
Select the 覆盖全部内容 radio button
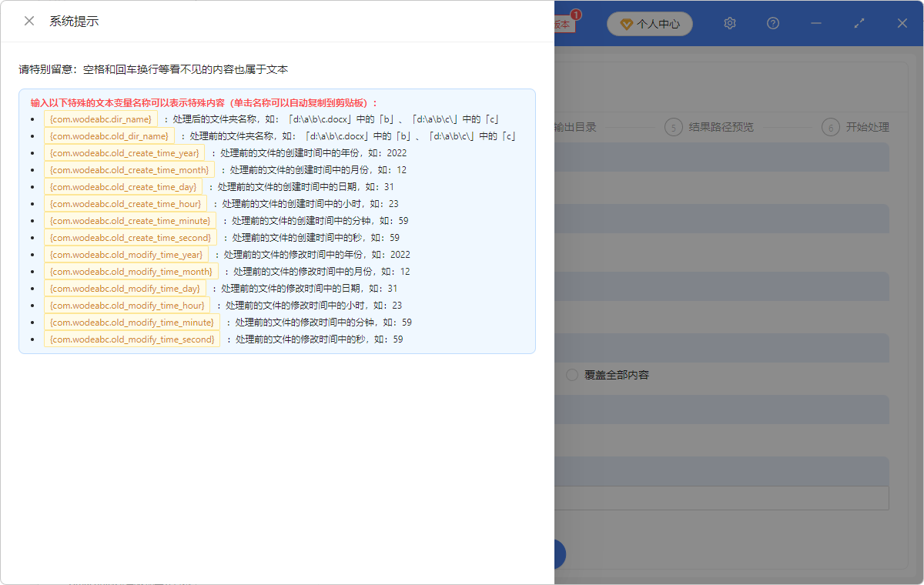[571, 374]
